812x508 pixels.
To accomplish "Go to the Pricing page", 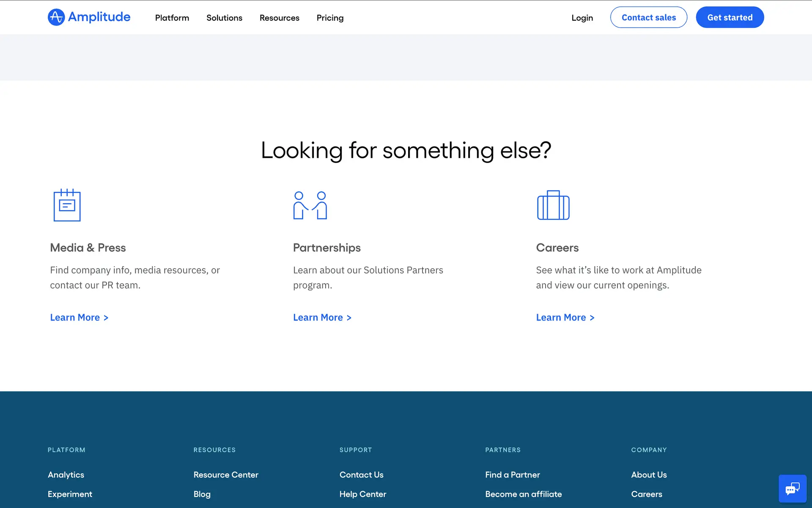I will 330,18.
